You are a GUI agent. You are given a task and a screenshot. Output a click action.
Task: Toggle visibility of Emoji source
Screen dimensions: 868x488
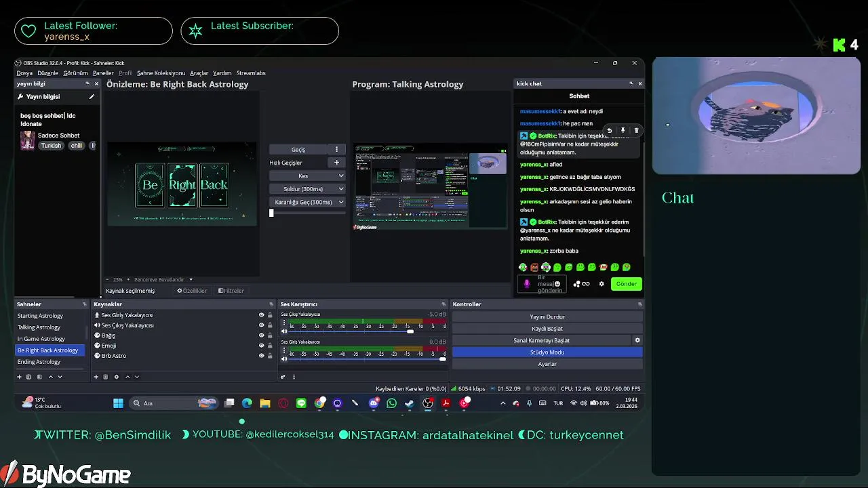point(262,346)
